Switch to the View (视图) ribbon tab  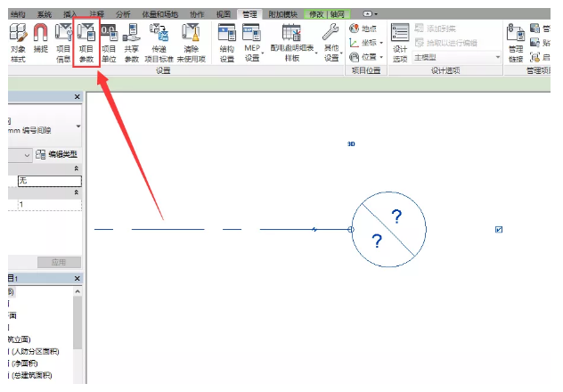pyautogui.click(x=224, y=14)
